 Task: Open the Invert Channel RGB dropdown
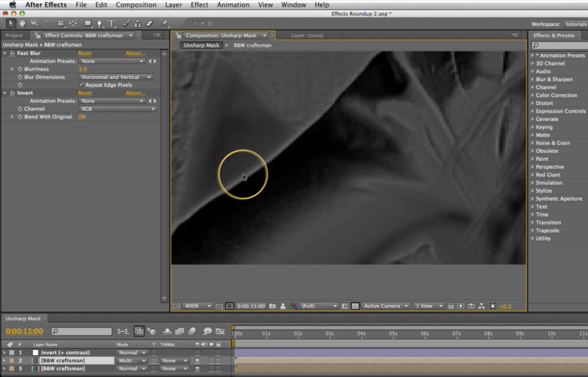pyautogui.click(x=118, y=109)
